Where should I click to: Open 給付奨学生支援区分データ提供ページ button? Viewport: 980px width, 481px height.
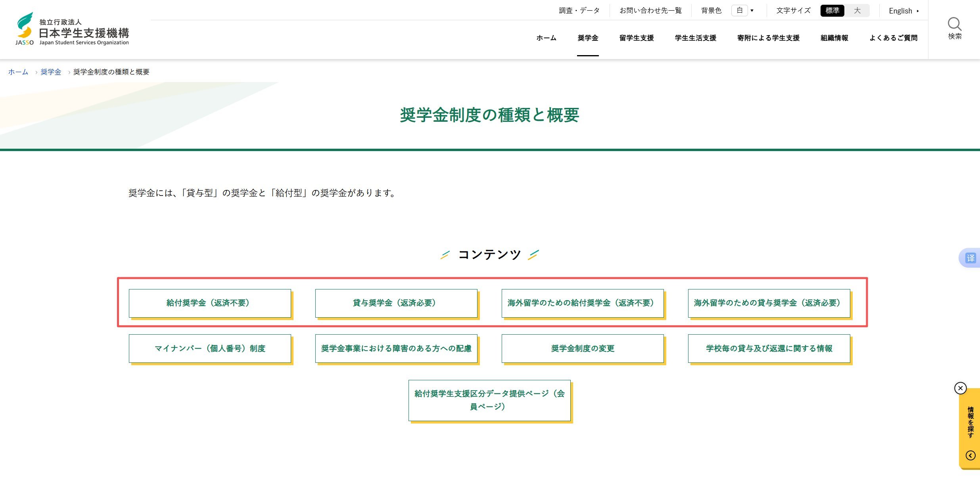(x=489, y=400)
